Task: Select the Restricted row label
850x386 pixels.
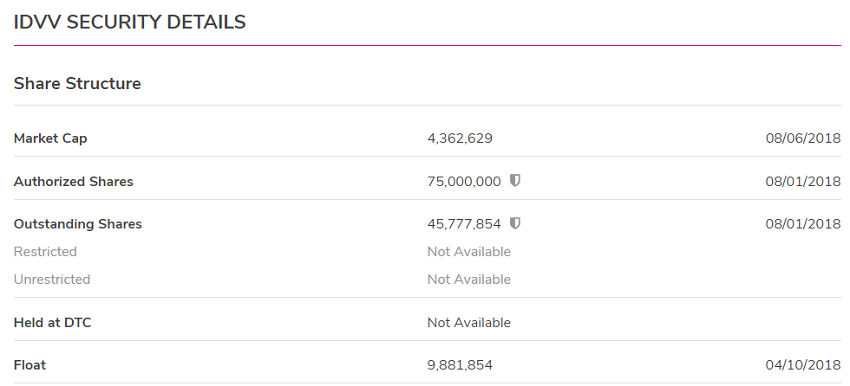Action: click(45, 252)
